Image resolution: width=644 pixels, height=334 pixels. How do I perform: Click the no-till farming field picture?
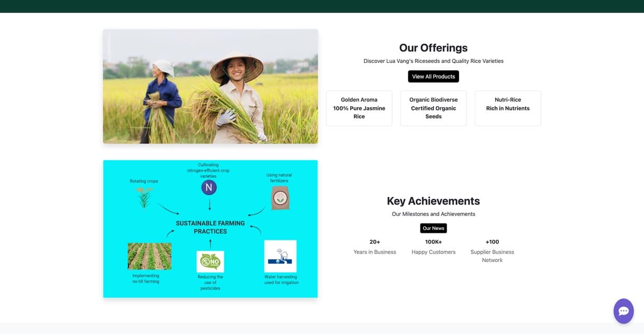pos(150,256)
